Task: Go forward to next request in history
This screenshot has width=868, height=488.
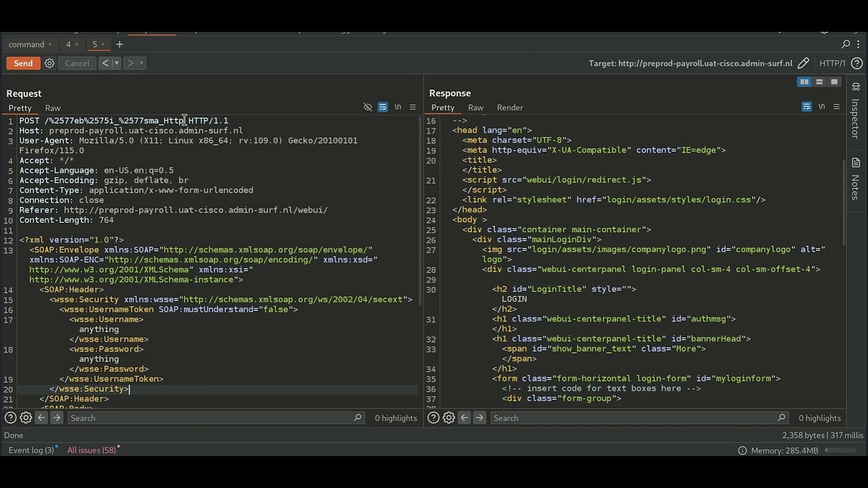Action: (130, 63)
